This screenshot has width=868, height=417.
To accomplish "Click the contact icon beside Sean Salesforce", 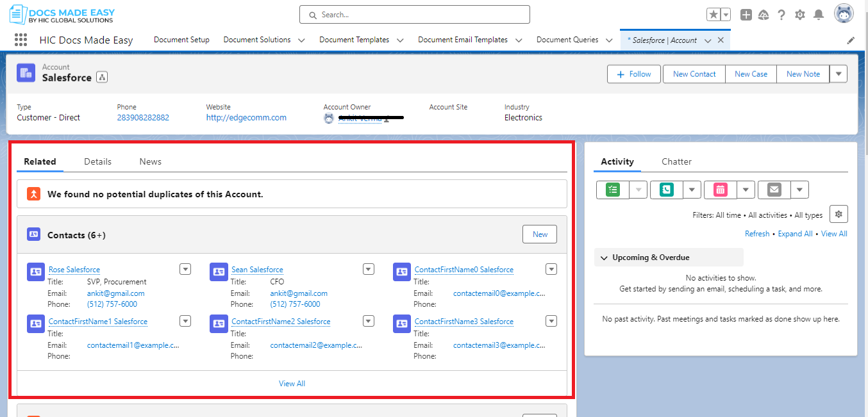I will point(219,272).
